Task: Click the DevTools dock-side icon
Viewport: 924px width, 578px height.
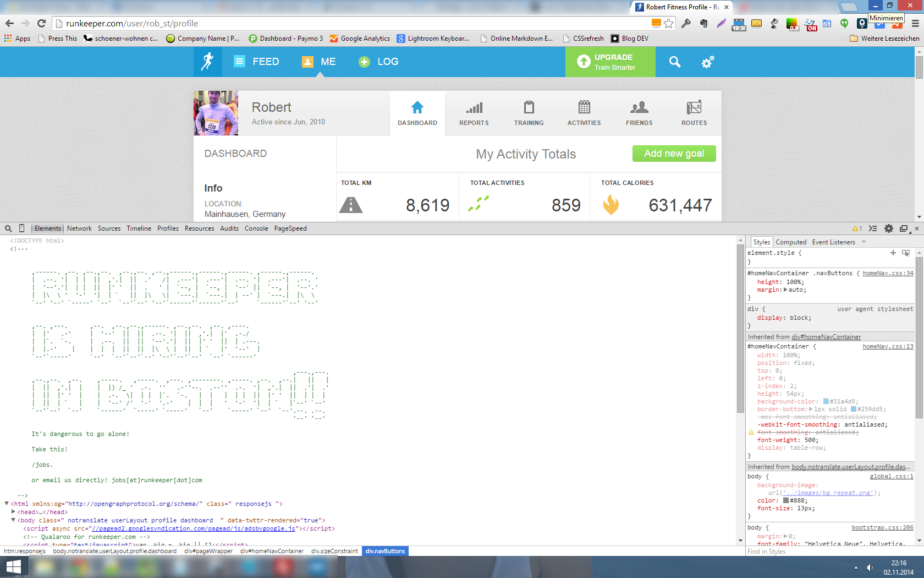Action: [904, 228]
